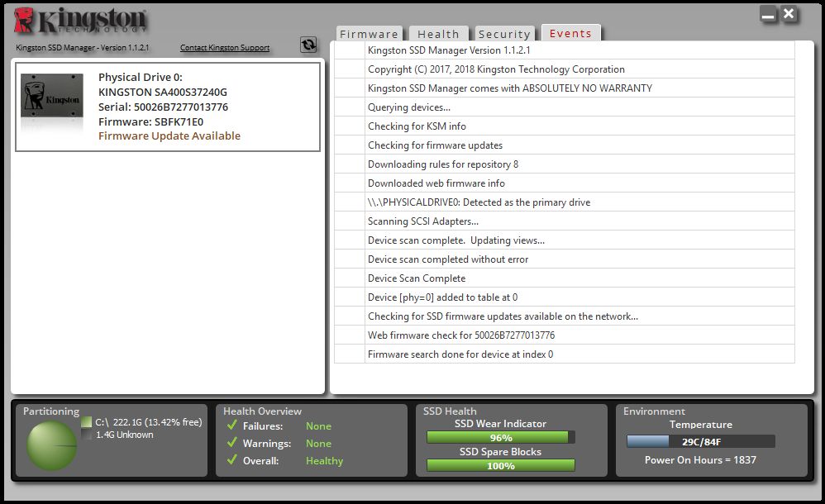Click the 'Downloading rules for repository 8' row

564,164
